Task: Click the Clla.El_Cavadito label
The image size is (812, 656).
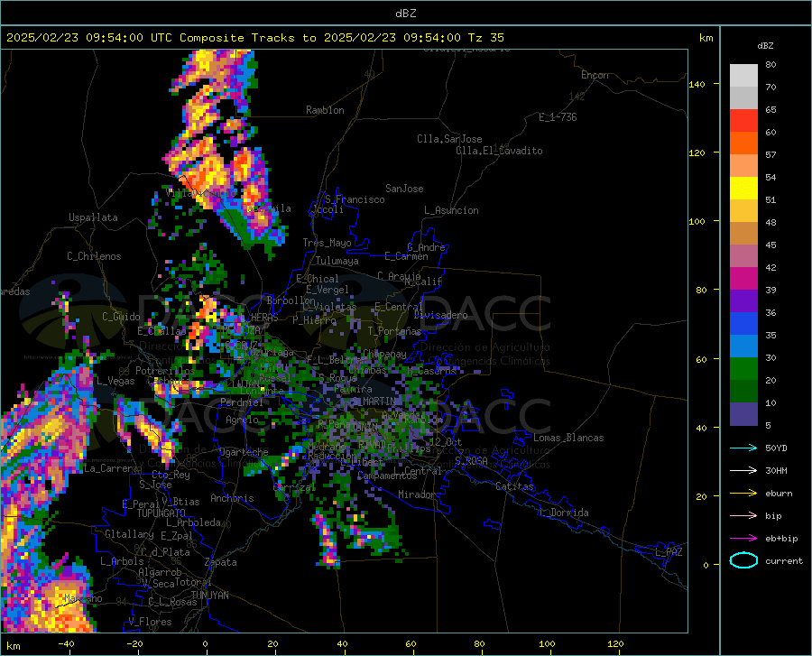Action: 499,151
